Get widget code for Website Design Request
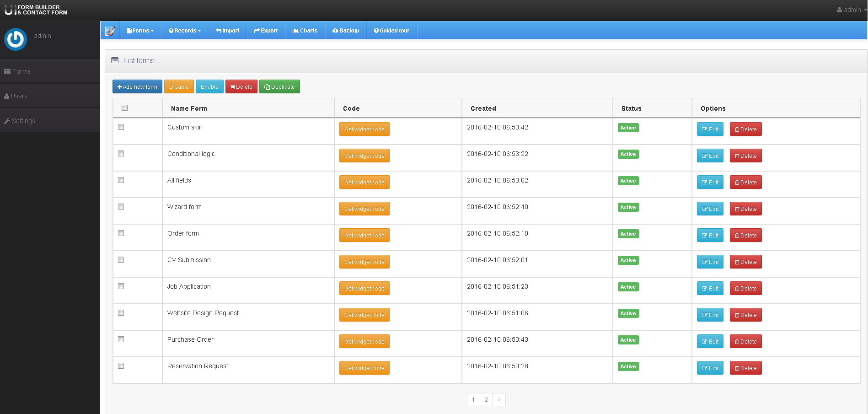The height and width of the screenshot is (414, 868). pyautogui.click(x=364, y=315)
